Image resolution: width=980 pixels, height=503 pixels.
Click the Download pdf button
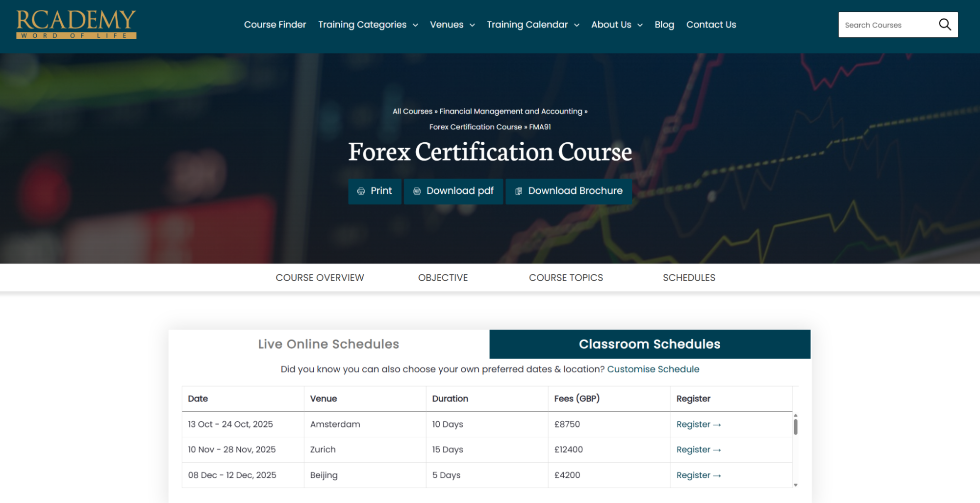pos(453,191)
